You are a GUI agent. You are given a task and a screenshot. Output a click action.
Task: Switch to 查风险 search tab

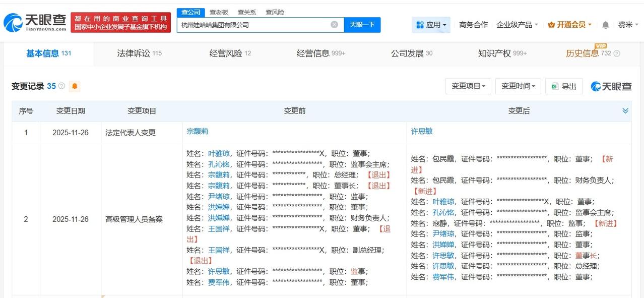(275, 12)
